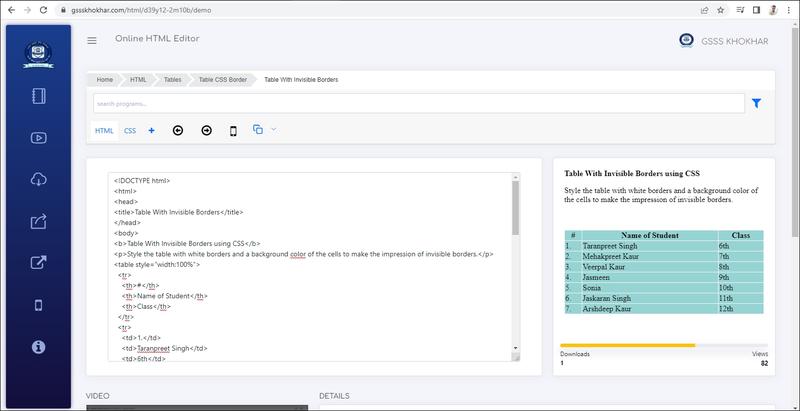This screenshot has height=411, width=800.
Task: Go to previous program with left arrow
Action: (x=178, y=130)
